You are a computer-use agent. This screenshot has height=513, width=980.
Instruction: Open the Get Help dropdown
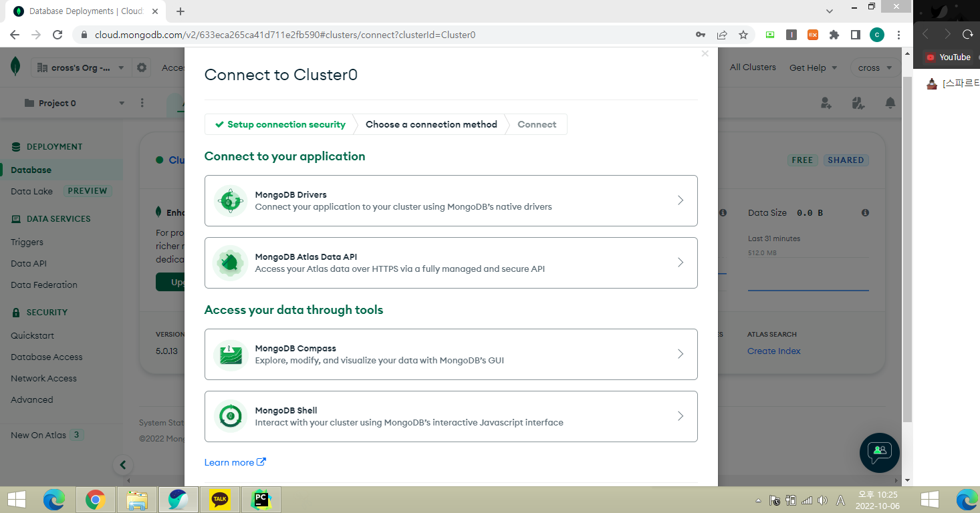click(x=812, y=67)
